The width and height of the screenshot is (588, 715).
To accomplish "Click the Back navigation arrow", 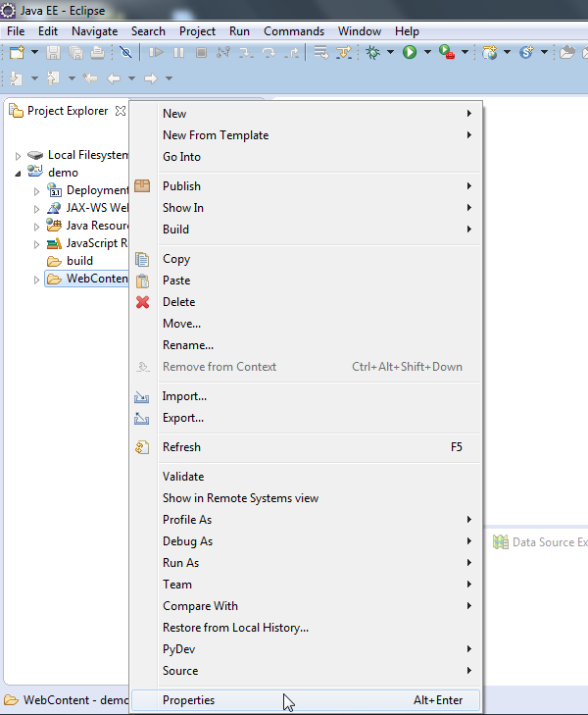I will pos(114,78).
